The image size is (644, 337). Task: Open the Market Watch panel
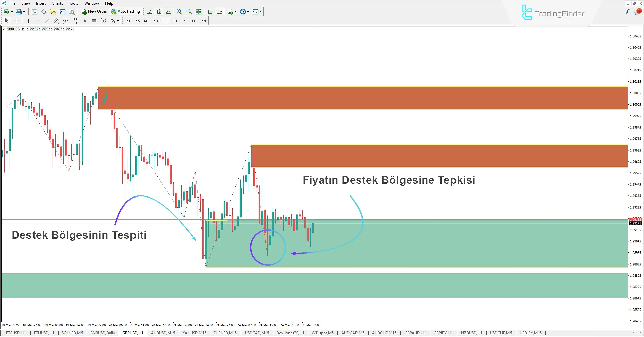coord(34,11)
